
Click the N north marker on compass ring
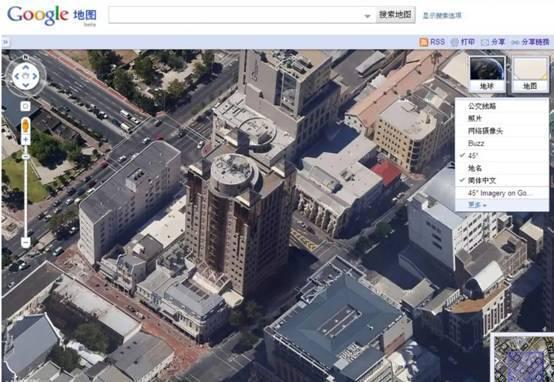25,57
